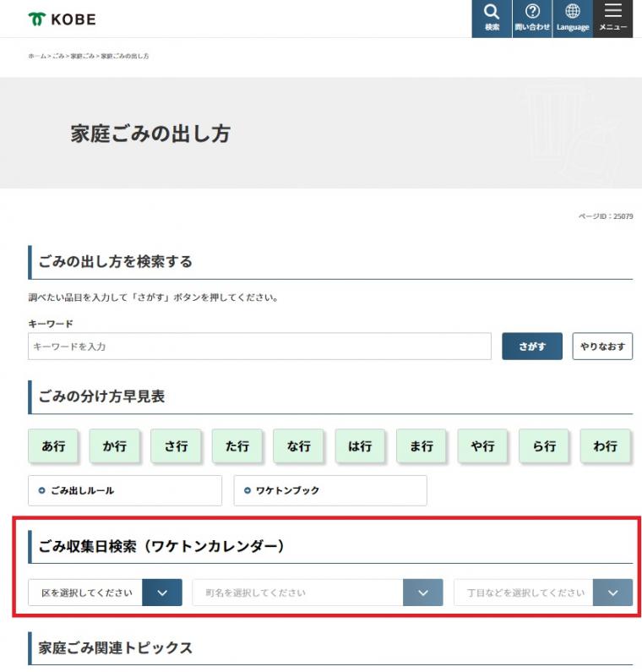Select the は行 index button
642x672 pixels.
coord(360,446)
